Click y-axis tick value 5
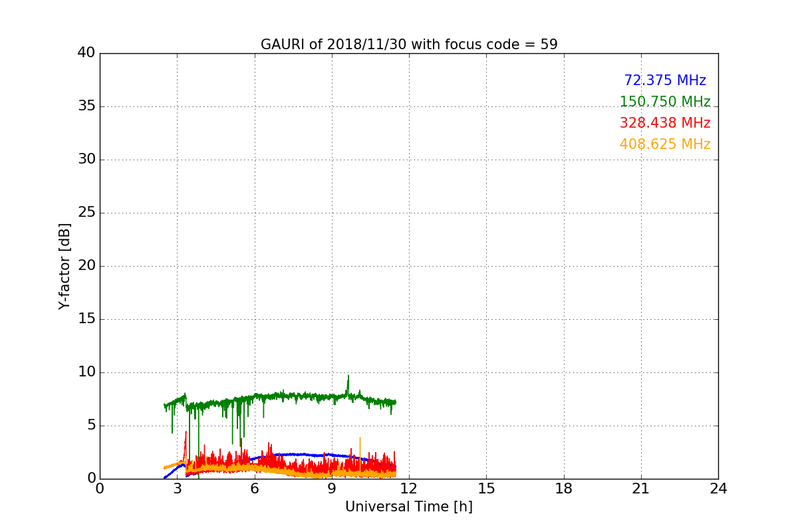798x532 pixels. tap(90, 426)
